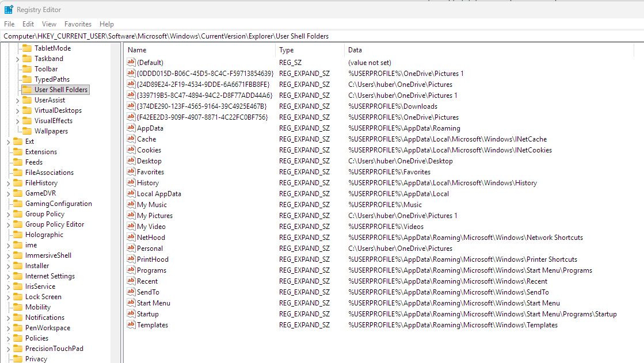Expand the Internet Settings key
The width and height of the screenshot is (644, 363).
[8, 277]
